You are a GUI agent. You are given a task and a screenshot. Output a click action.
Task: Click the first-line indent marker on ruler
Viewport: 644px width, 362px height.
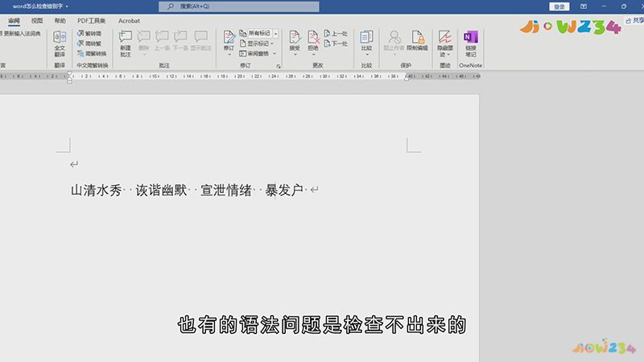point(69,73)
